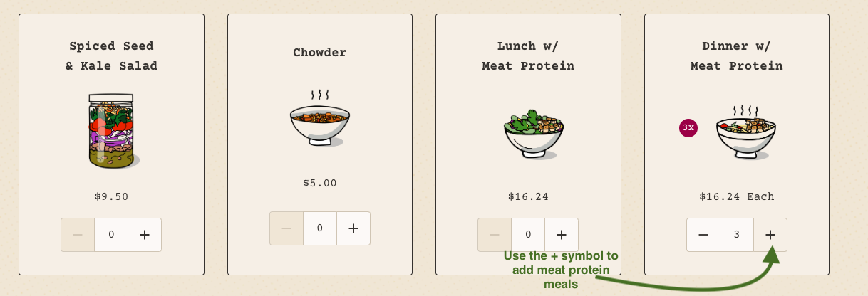Screen dimensions: 868x296
Task: Click the Lunch meat protein bowl image
Action: [x=534, y=134]
